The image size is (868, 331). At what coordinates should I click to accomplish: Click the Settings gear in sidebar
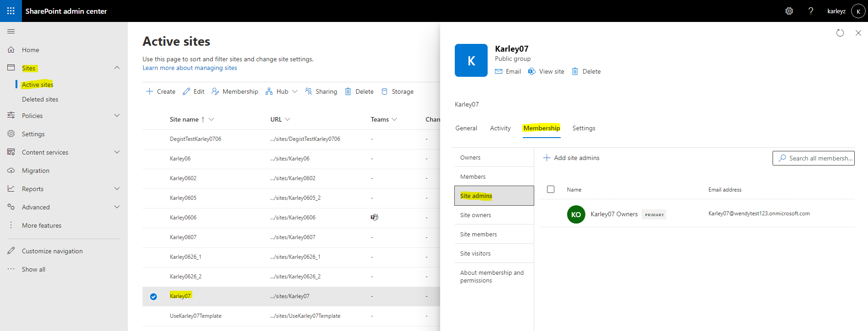[x=11, y=133]
